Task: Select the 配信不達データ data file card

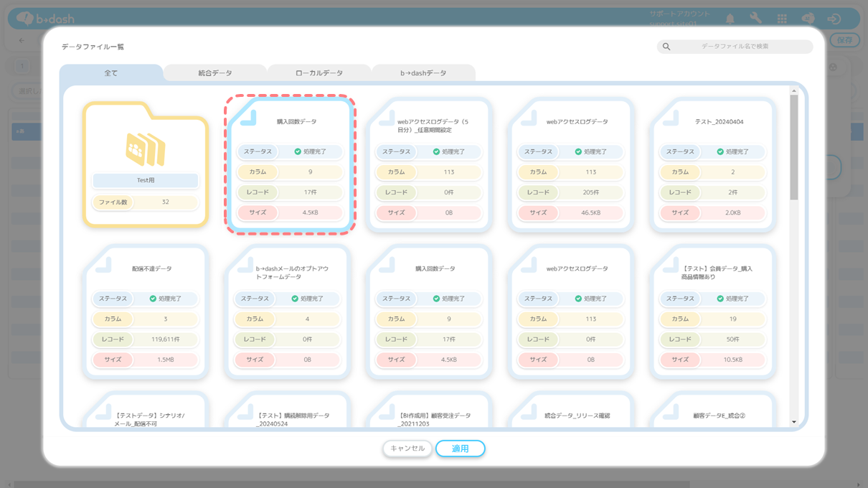Action: pos(146,312)
